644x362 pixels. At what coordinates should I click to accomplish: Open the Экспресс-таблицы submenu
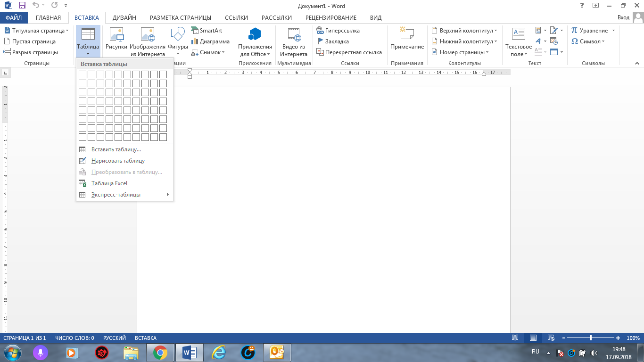pyautogui.click(x=125, y=195)
